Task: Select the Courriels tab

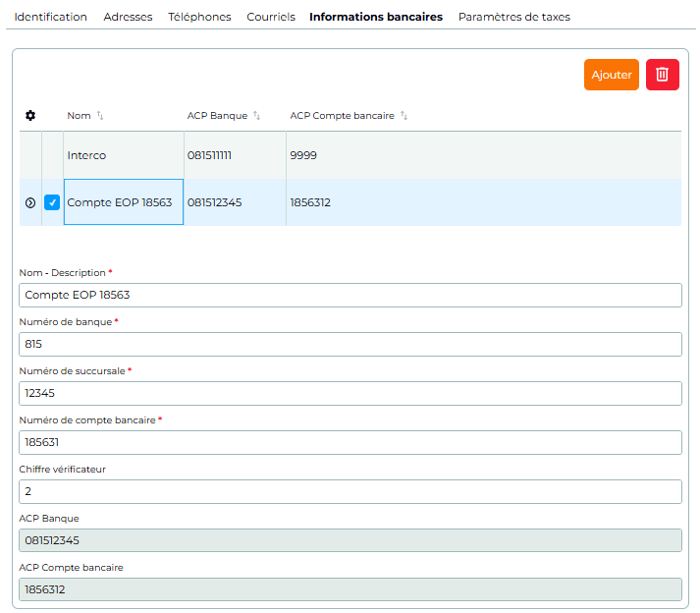Action: click(271, 17)
